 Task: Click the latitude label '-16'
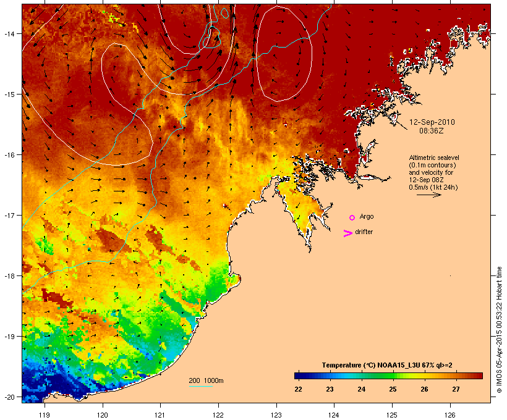click(x=9, y=155)
